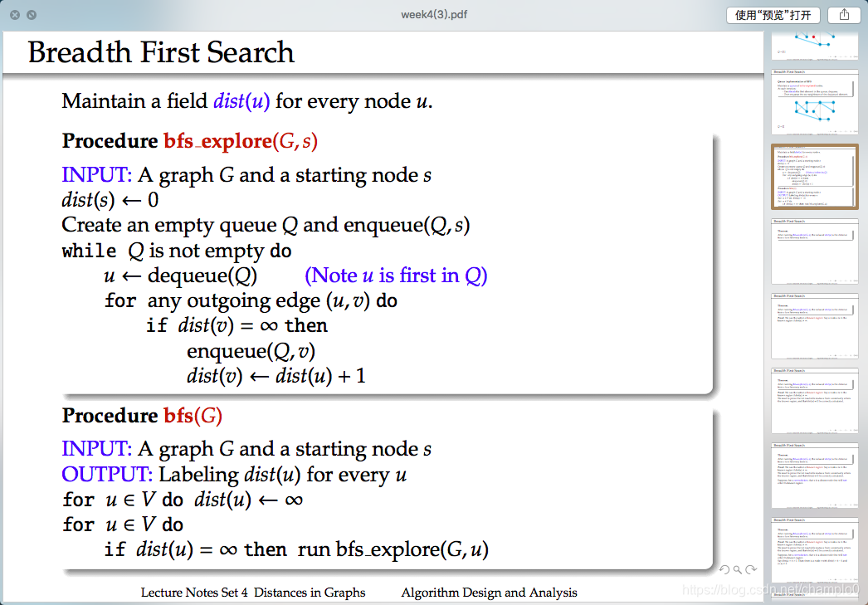Screen dimensions: 868x605
Task: Click the text 'u ← dequeue(Q)'
Action: 180,276
